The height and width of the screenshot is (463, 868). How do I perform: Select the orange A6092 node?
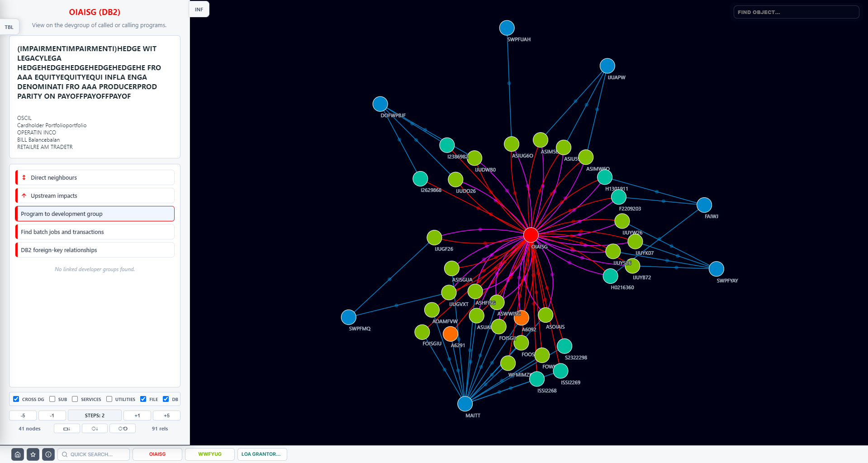522,318
